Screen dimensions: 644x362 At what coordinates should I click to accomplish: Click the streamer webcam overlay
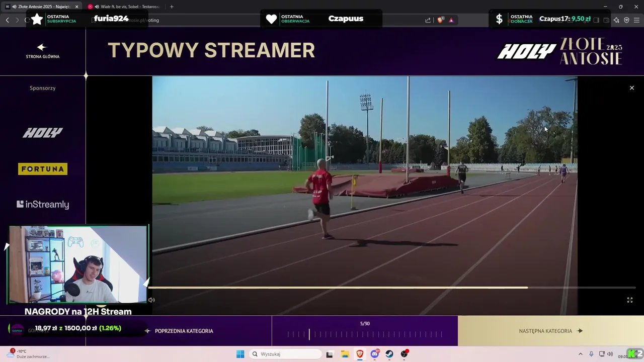point(78,264)
